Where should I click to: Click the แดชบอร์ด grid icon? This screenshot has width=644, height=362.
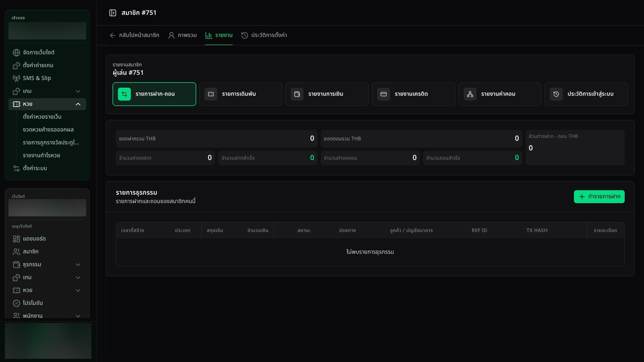(17, 239)
